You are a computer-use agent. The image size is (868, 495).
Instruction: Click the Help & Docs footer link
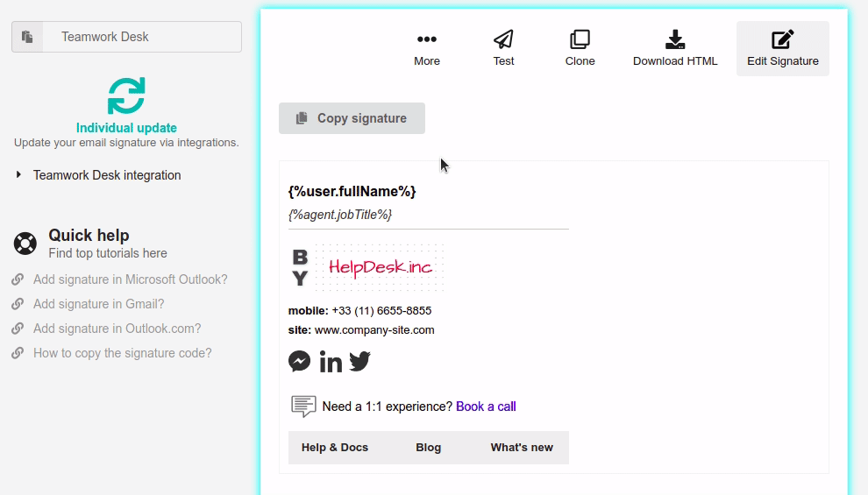tap(335, 448)
